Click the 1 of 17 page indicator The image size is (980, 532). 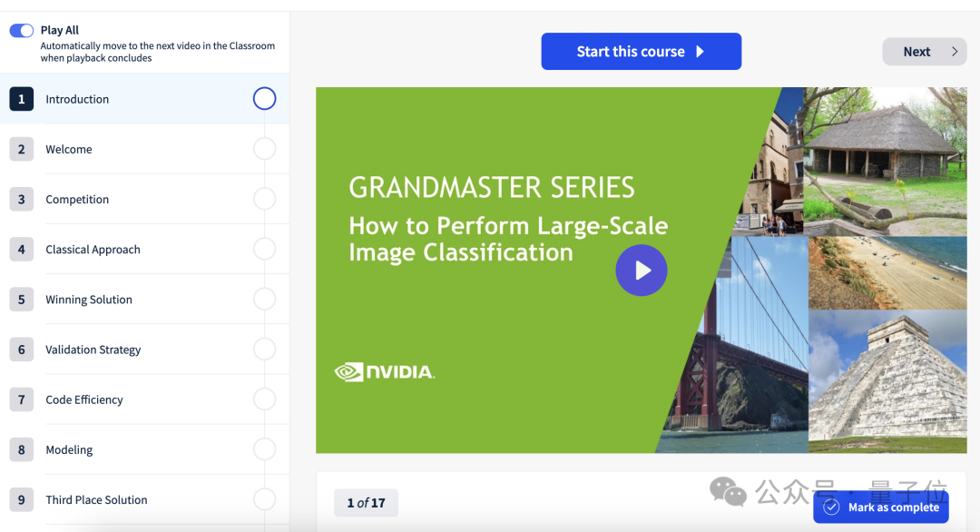click(x=367, y=503)
